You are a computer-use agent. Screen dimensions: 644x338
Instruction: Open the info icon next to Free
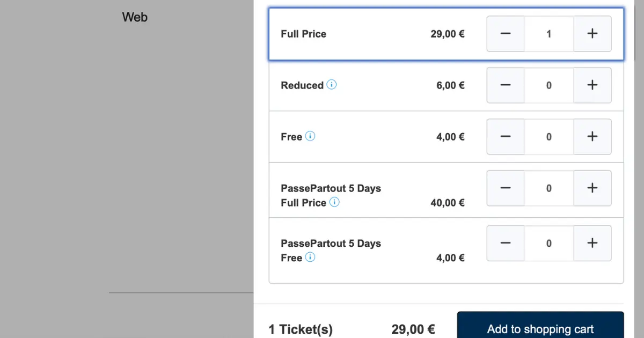[x=310, y=136]
